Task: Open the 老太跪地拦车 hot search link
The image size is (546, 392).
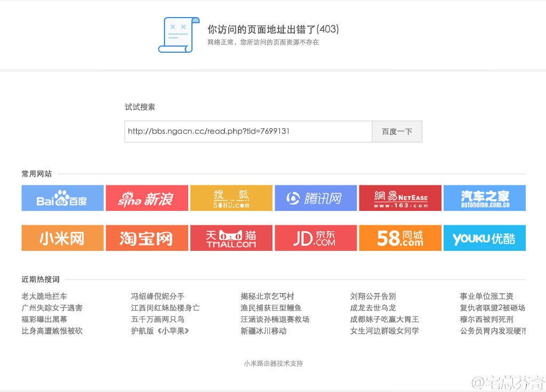Action: (x=44, y=296)
